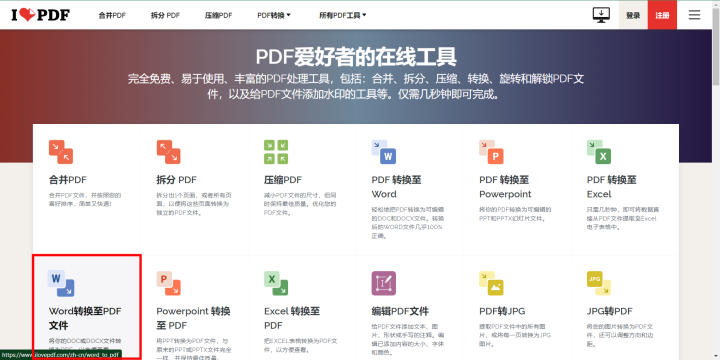Click the red 注册 register button
The image size is (720, 360).
(x=662, y=15)
